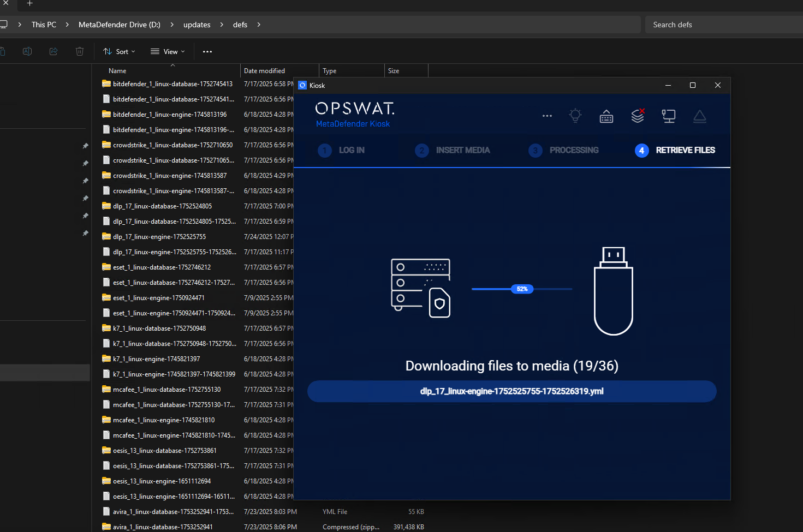Click the zip icon of mcafee_1_linux-database-1752755130
Image resolution: width=803 pixels, height=532 pixels.
click(x=106, y=390)
